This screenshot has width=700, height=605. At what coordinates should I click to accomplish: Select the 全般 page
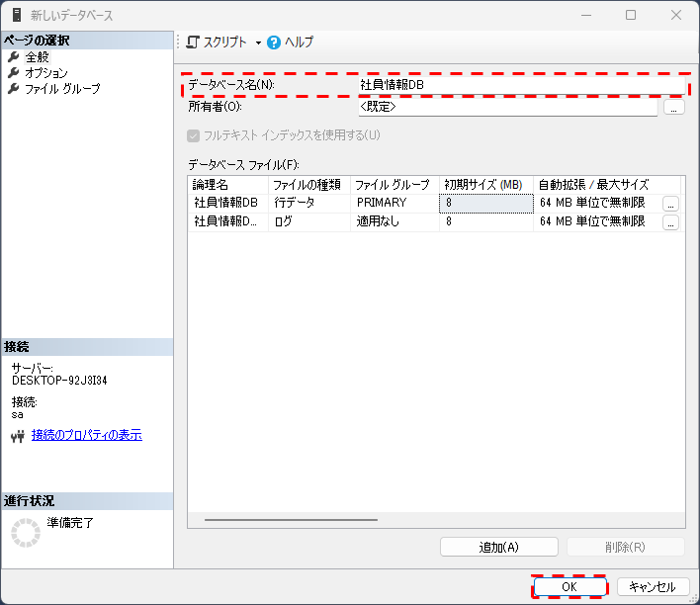pos(37,57)
